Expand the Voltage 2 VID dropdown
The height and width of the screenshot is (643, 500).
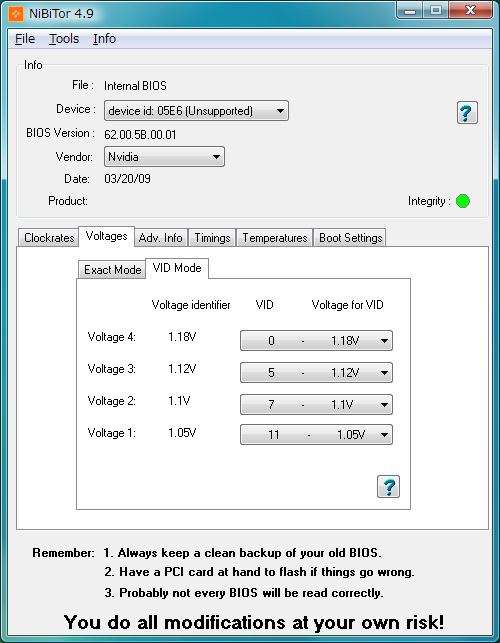316,404
